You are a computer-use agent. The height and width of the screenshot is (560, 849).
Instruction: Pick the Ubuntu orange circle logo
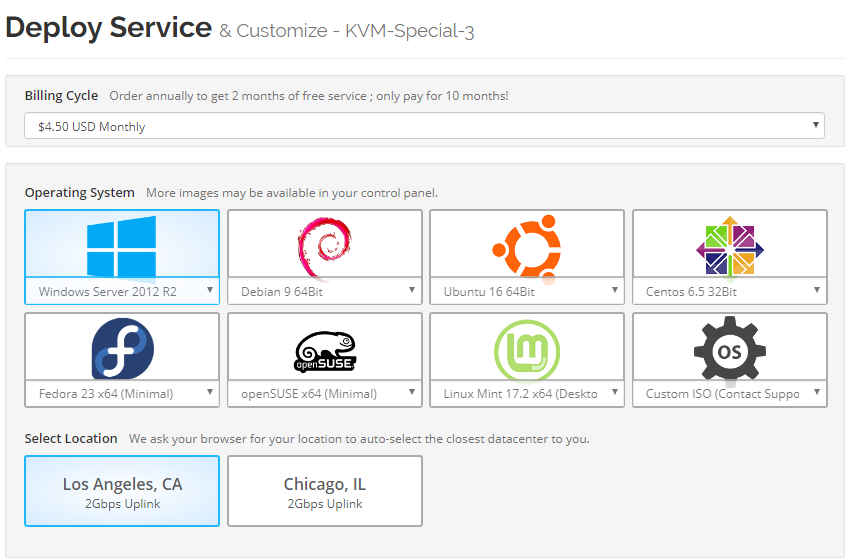(526, 246)
